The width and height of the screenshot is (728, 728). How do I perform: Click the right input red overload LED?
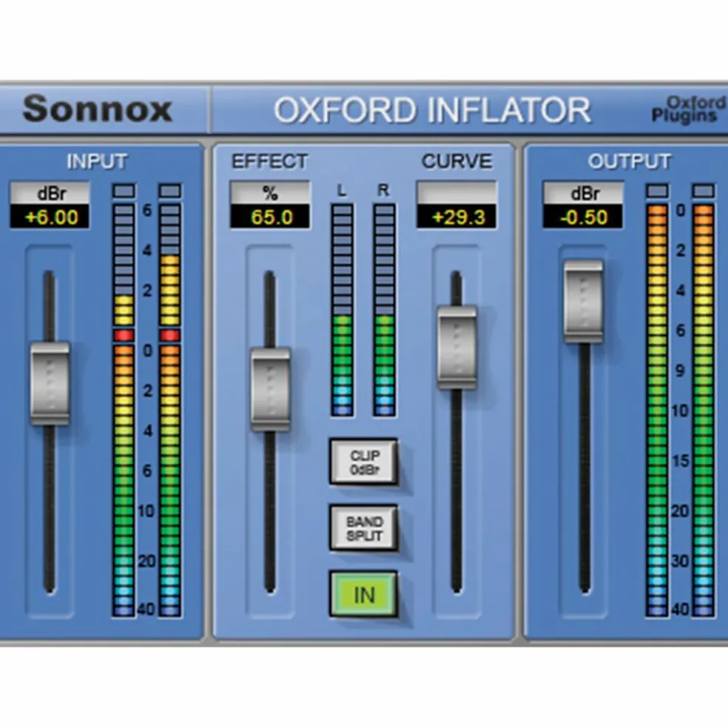click(170, 335)
